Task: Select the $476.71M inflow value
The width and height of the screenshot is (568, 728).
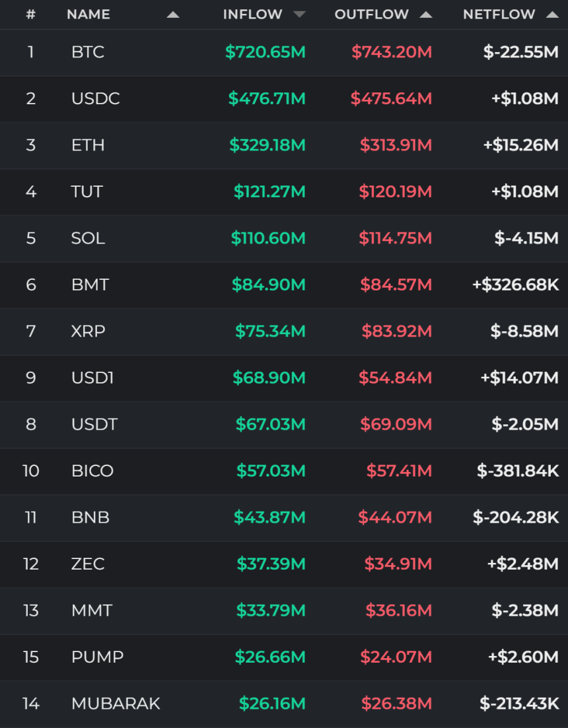Action: [x=267, y=98]
